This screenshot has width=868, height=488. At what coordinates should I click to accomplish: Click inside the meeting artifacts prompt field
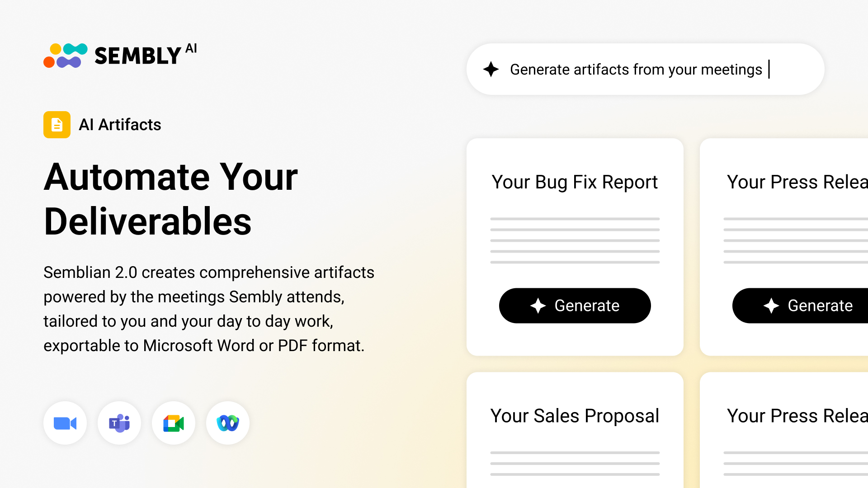[x=633, y=70]
